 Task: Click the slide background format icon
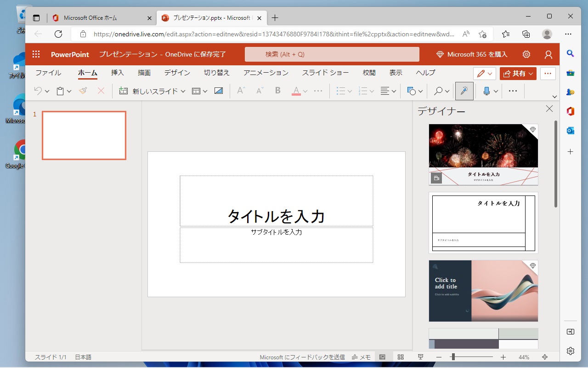[219, 91]
